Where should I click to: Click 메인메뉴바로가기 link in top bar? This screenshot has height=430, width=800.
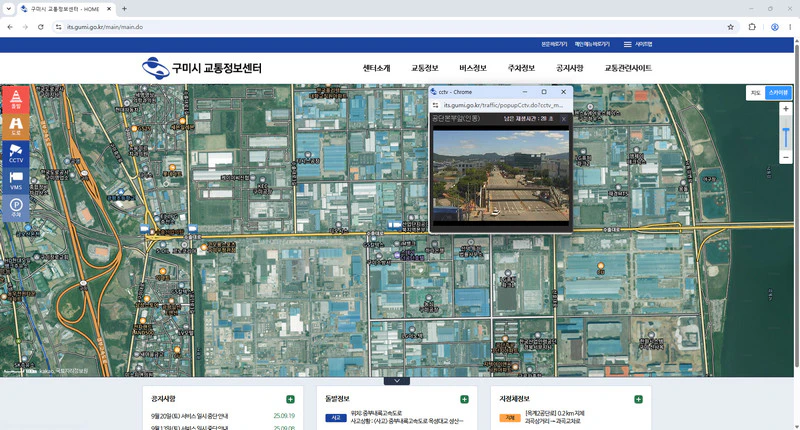point(592,44)
